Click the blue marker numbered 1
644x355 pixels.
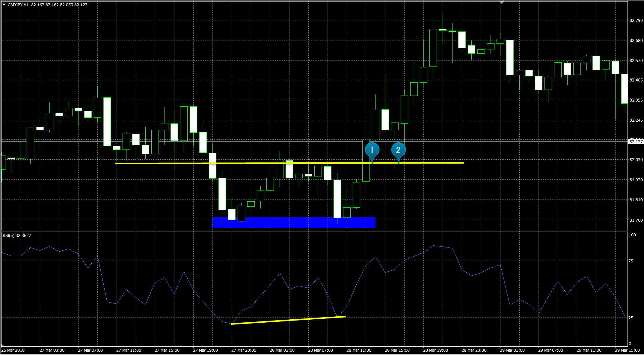372,150
